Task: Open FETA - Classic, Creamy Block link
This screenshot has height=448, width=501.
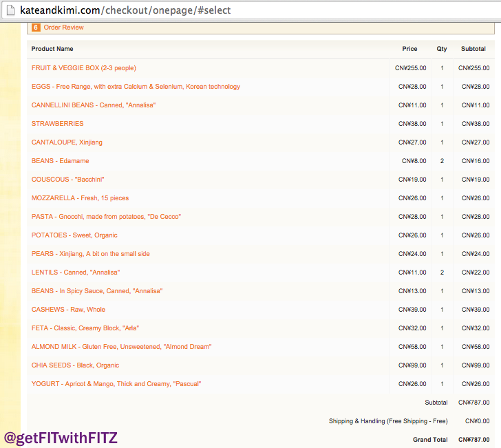Action: click(85, 328)
